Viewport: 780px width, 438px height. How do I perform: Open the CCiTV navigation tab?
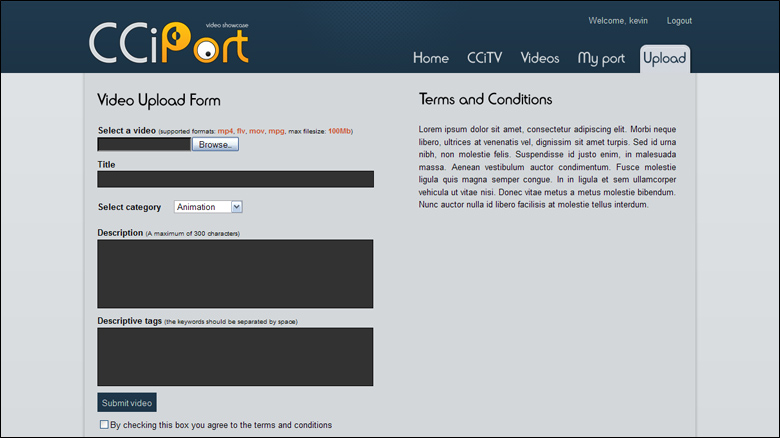pos(485,58)
